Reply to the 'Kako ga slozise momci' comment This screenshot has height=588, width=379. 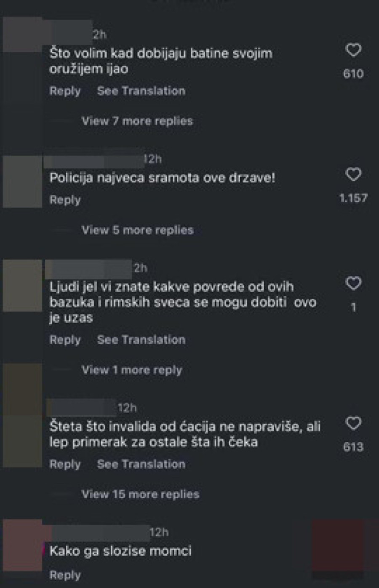tap(65, 574)
